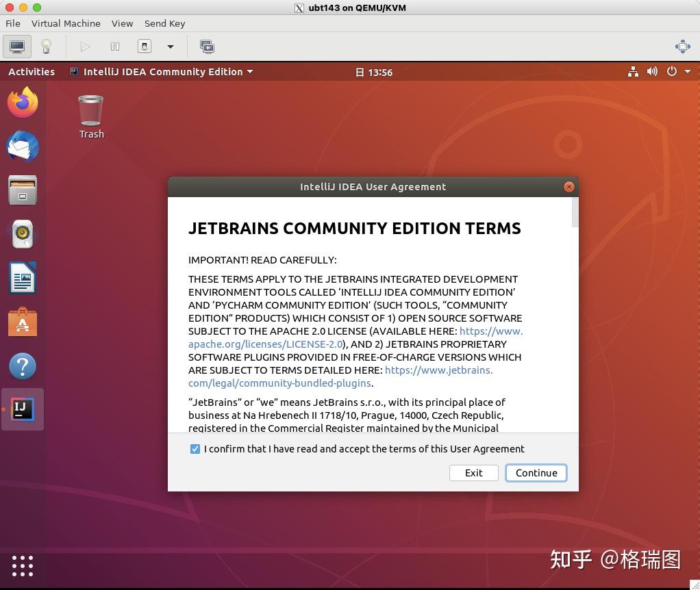Open the Virtual Machine menu
This screenshot has width=700, height=590.
tap(66, 23)
